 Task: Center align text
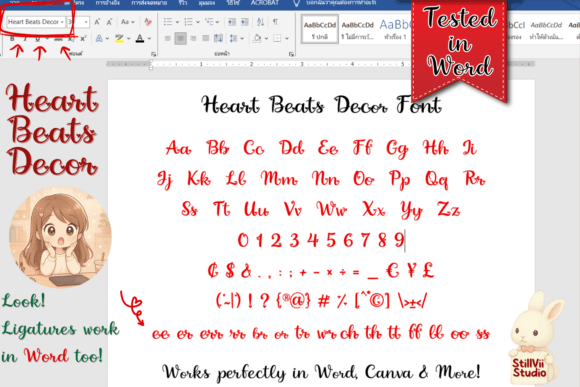click(x=181, y=38)
